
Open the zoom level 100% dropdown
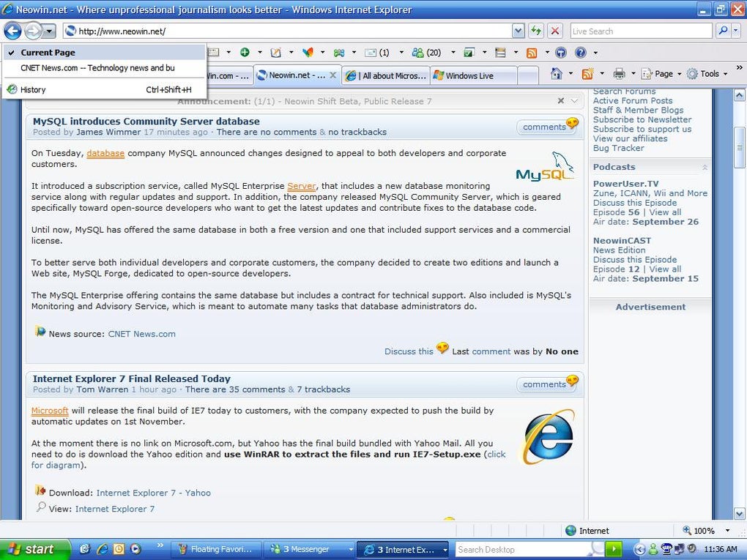(x=727, y=531)
